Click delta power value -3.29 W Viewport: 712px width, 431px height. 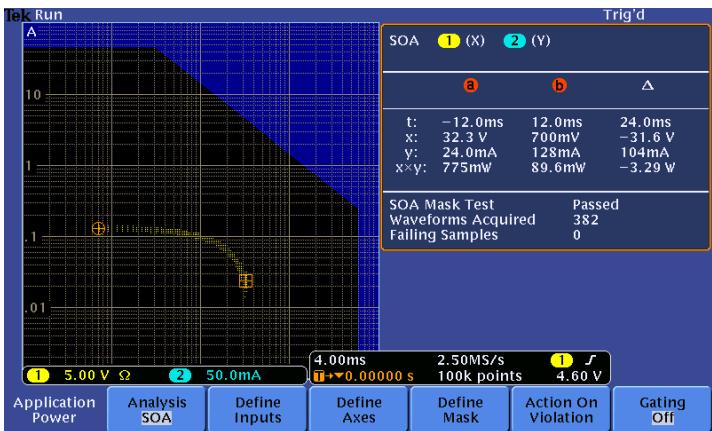pyautogui.click(x=647, y=168)
